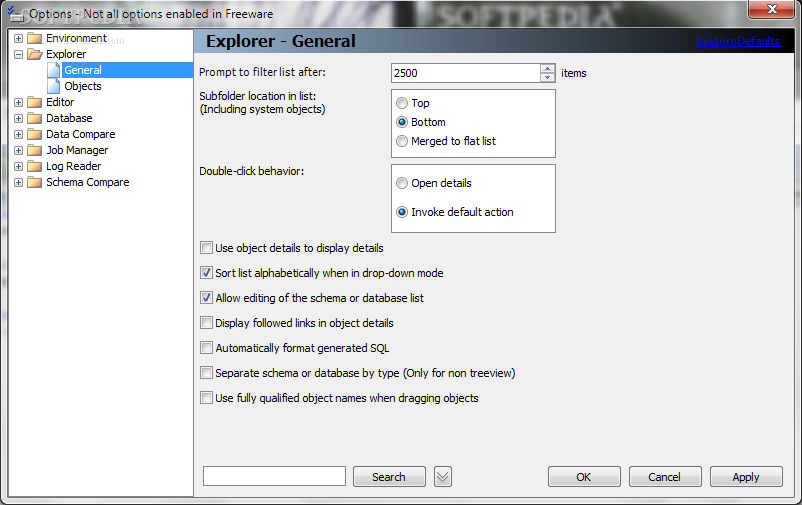802x505 pixels.
Task: Focus the options search text field
Action: pyautogui.click(x=274, y=476)
